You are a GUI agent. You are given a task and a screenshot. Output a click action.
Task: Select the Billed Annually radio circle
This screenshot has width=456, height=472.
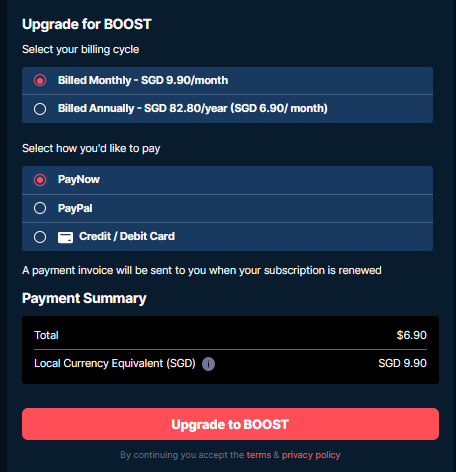[x=40, y=109]
